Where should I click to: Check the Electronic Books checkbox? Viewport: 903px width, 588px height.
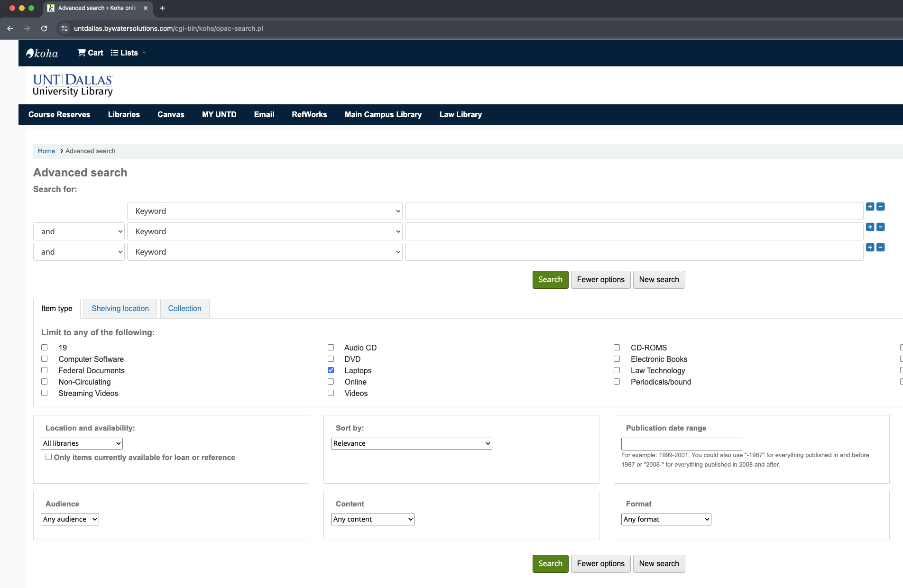pyautogui.click(x=617, y=359)
